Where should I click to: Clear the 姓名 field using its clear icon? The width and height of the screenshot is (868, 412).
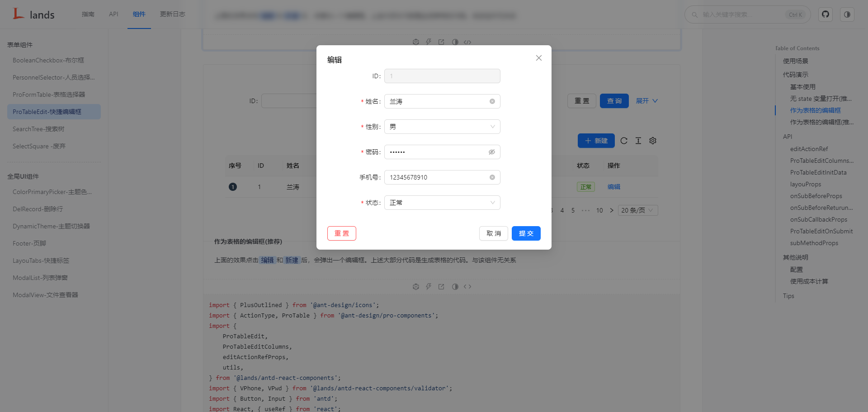(x=492, y=101)
